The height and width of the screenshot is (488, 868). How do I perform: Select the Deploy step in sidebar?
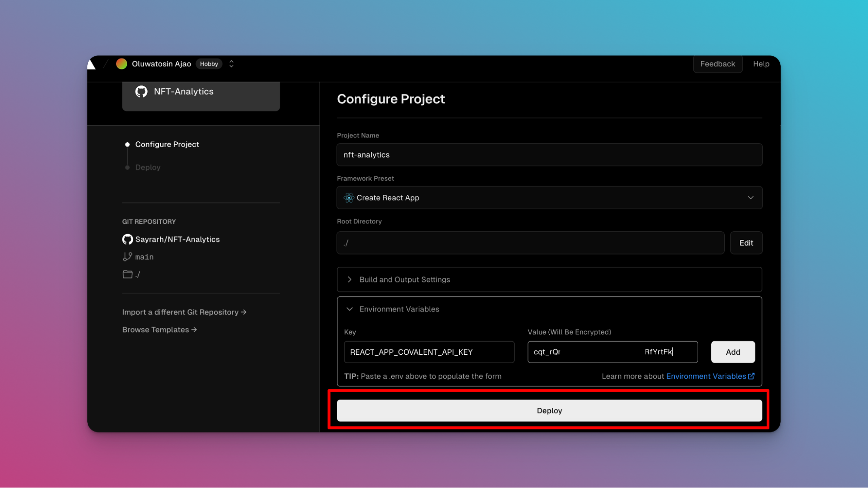click(x=148, y=167)
